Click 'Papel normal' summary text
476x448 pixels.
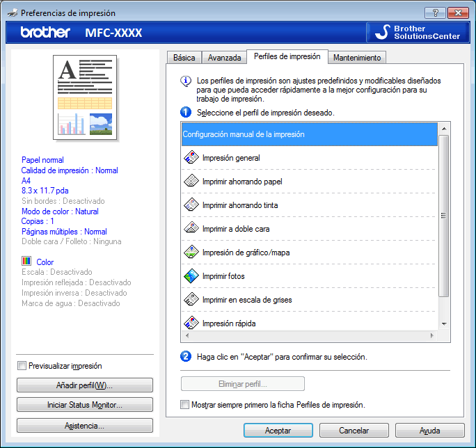(42, 160)
